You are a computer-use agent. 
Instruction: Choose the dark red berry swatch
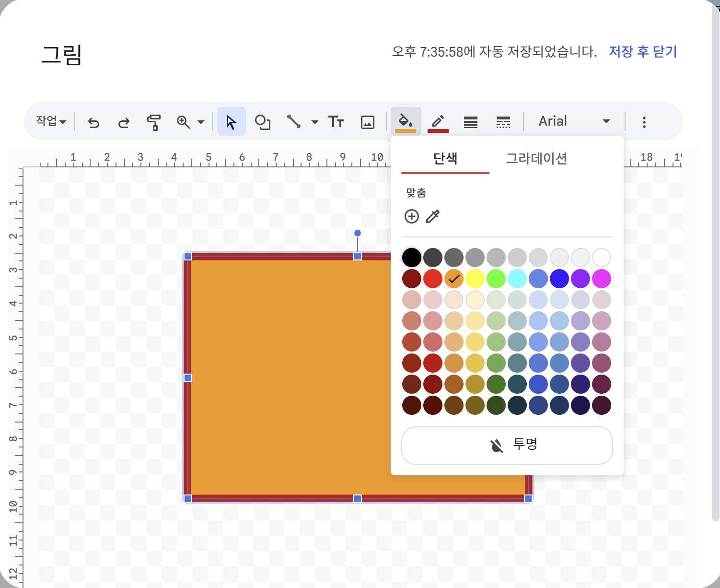coord(412,279)
